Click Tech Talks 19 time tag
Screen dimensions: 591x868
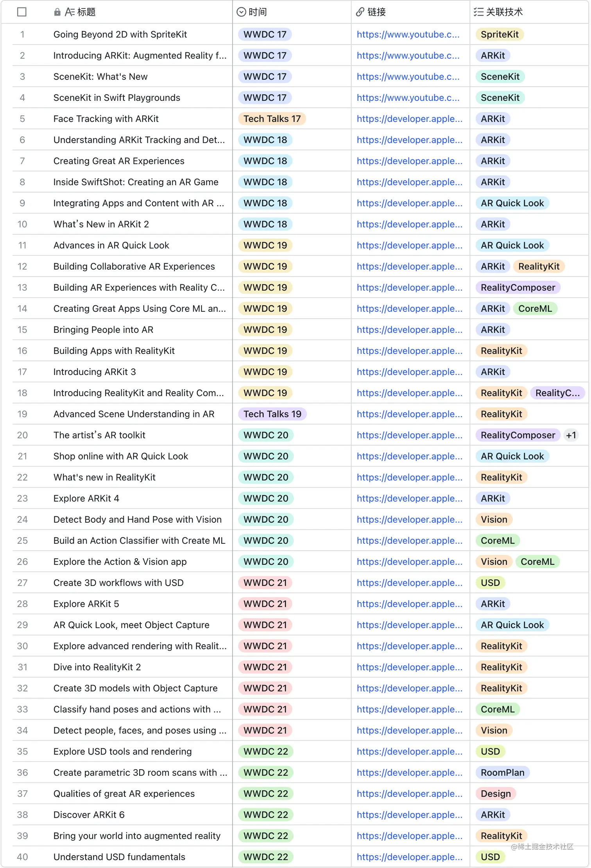point(272,414)
